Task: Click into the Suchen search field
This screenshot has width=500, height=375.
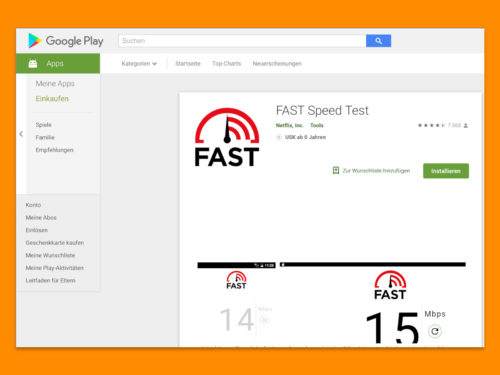Action: pos(242,41)
